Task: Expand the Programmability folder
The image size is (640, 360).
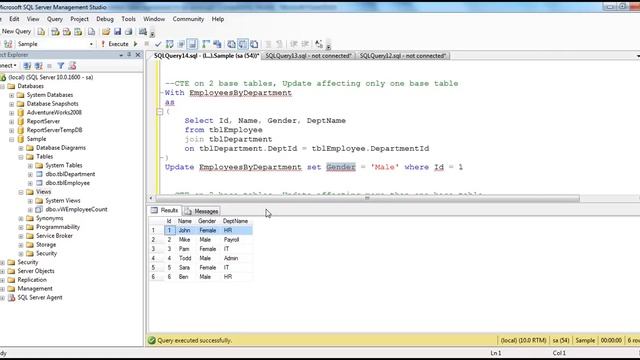Action: (x=21, y=227)
